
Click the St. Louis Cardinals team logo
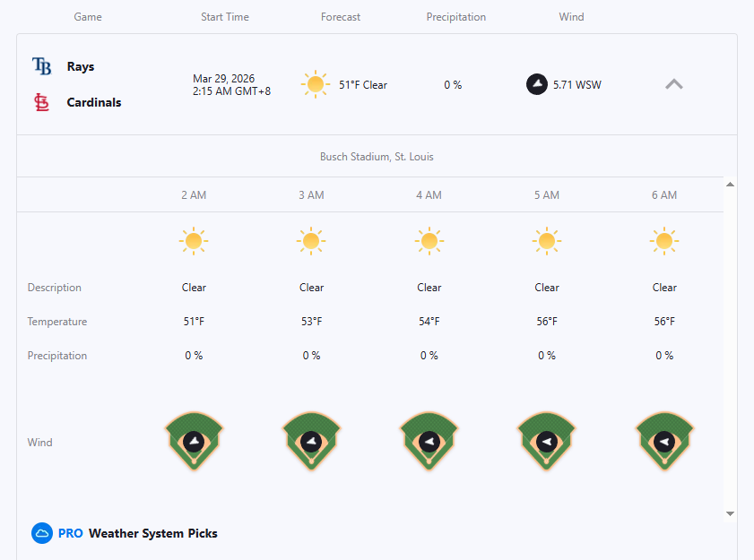click(41, 102)
